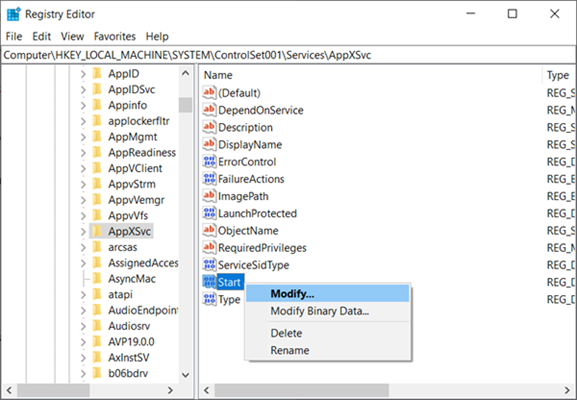Expand the AppXSvc tree node
The height and width of the screenshot is (400, 577).
(83, 231)
